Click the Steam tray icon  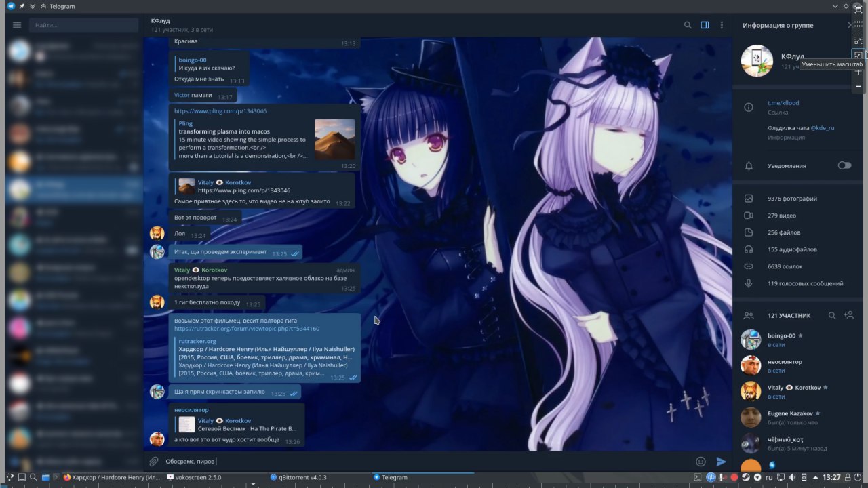click(745, 477)
